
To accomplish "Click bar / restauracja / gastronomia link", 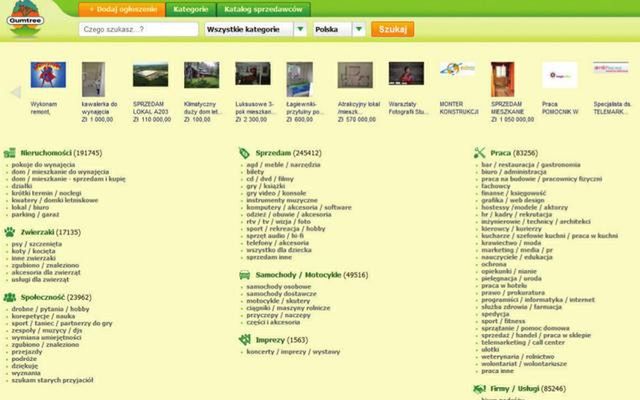I will (x=531, y=165).
